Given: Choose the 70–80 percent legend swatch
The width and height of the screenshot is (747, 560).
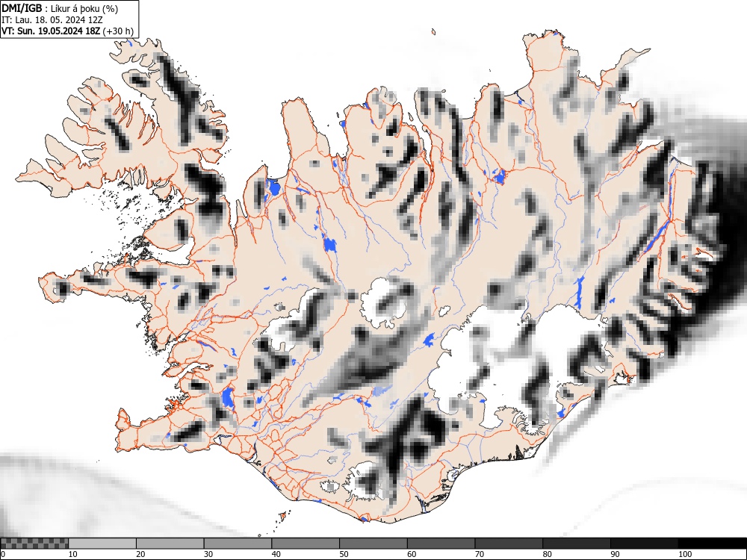Looking at the screenshot, I should [x=509, y=544].
